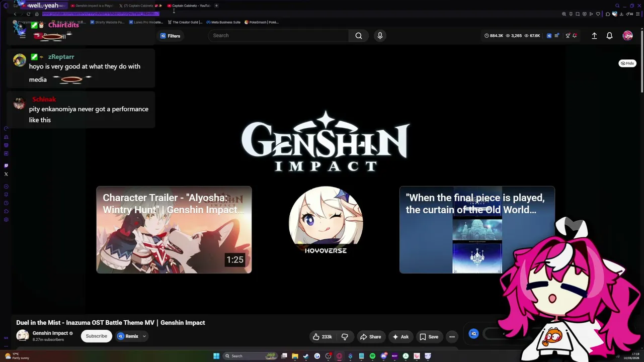Open a new browser tab
The width and height of the screenshot is (644, 362).
point(216,6)
